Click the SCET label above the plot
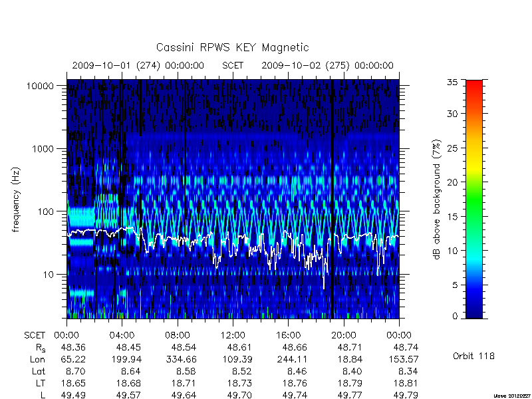 233,65
